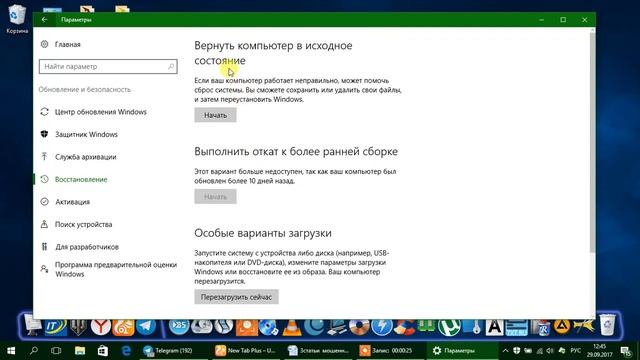Image resolution: width=640 pixels, height=360 pixels.
Task: Open Защитник Windows section
Action: [x=79, y=134]
